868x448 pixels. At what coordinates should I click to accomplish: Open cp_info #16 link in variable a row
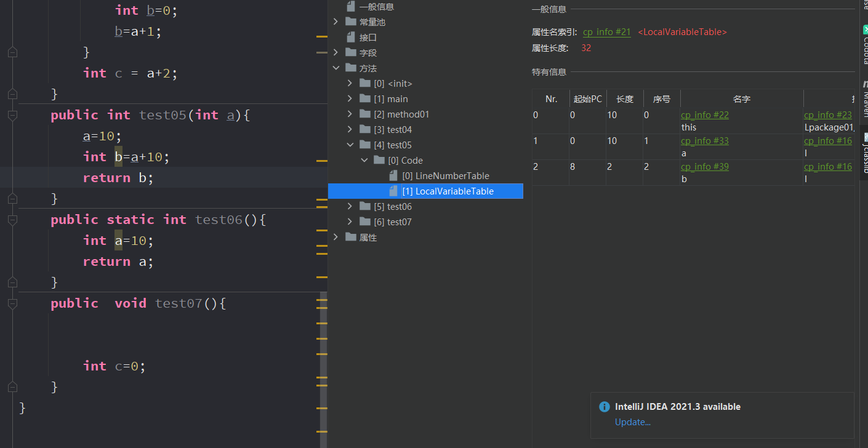pos(828,141)
